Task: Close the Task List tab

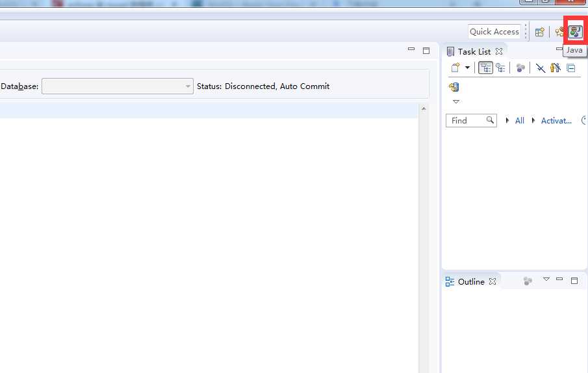Action: (x=499, y=51)
